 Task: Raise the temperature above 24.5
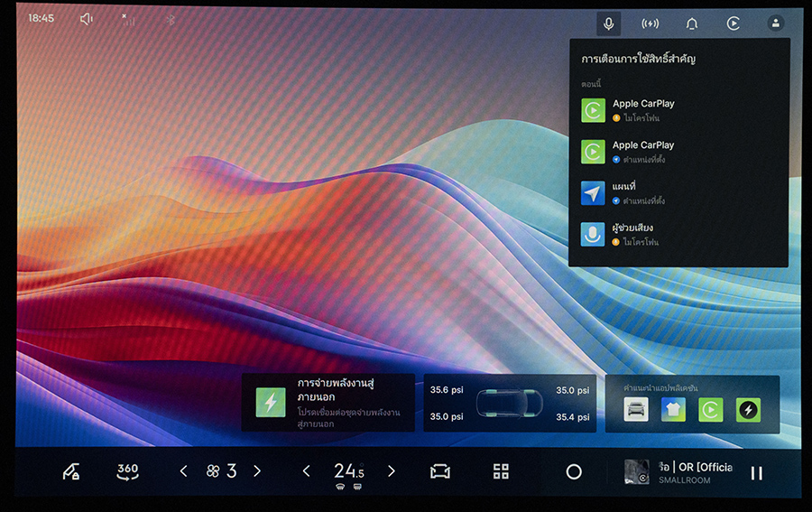392,471
